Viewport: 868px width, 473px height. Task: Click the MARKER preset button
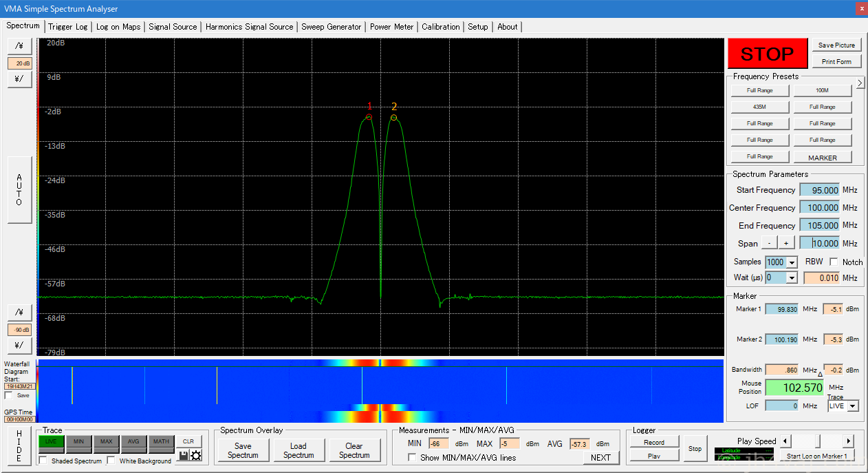pyautogui.click(x=823, y=157)
